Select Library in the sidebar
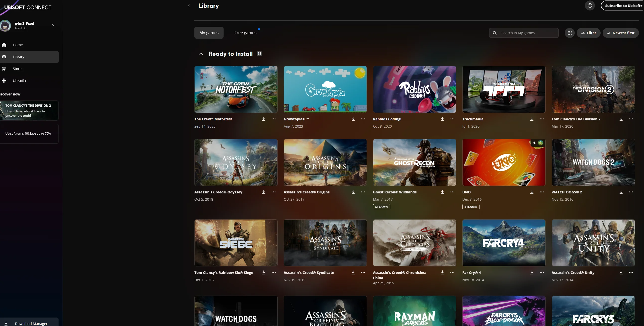The image size is (644, 326). coord(29,57)
